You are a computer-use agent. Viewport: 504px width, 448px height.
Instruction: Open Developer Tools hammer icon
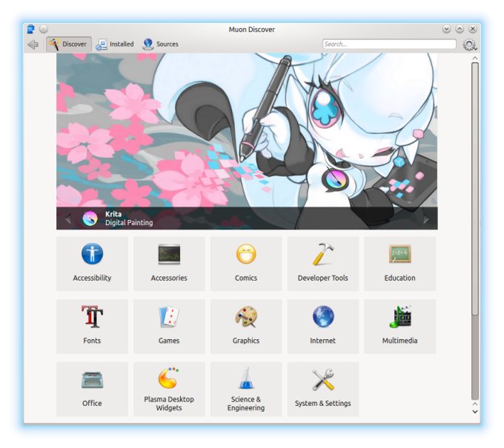322,255
